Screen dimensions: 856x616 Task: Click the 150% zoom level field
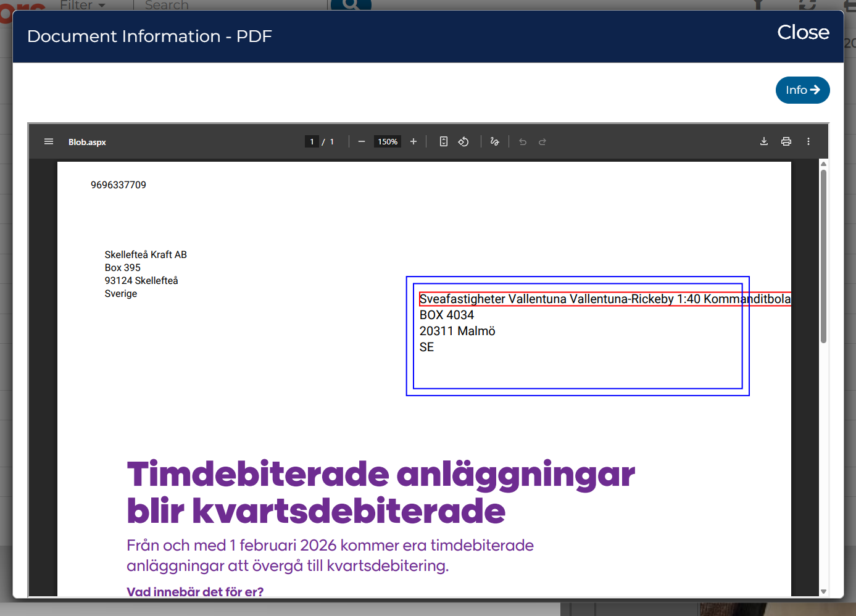[388, 141]
